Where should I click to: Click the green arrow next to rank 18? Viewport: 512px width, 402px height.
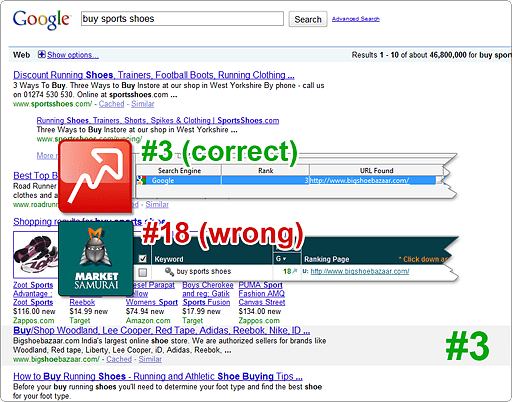click(x=295, y=271)
